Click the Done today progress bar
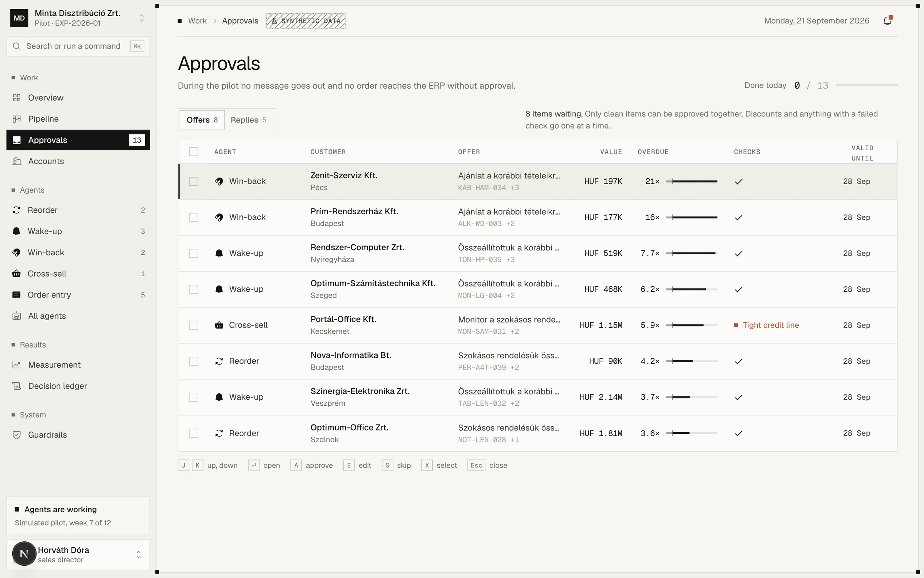The width and height of the screenshot is (924, 578). click(x=867, y=85)
